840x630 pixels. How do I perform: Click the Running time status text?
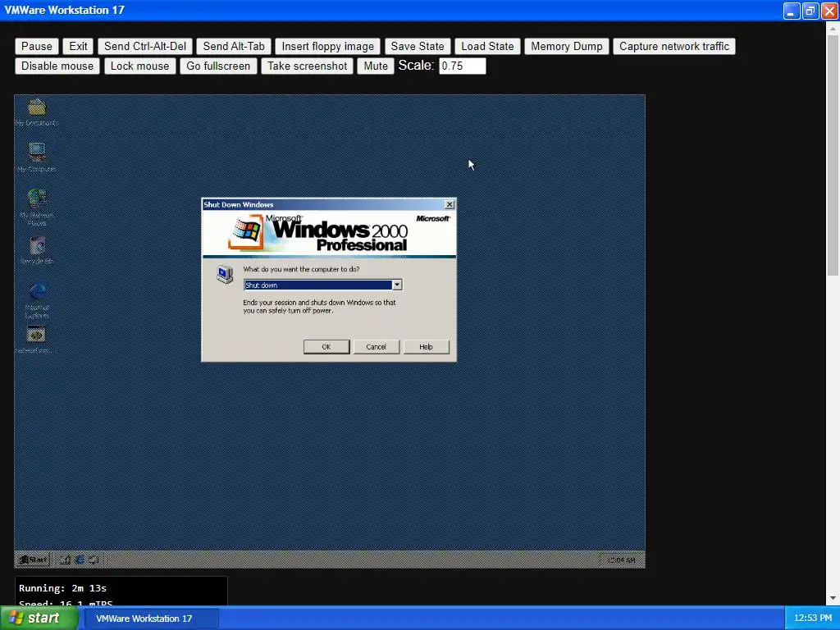(62, 588)
